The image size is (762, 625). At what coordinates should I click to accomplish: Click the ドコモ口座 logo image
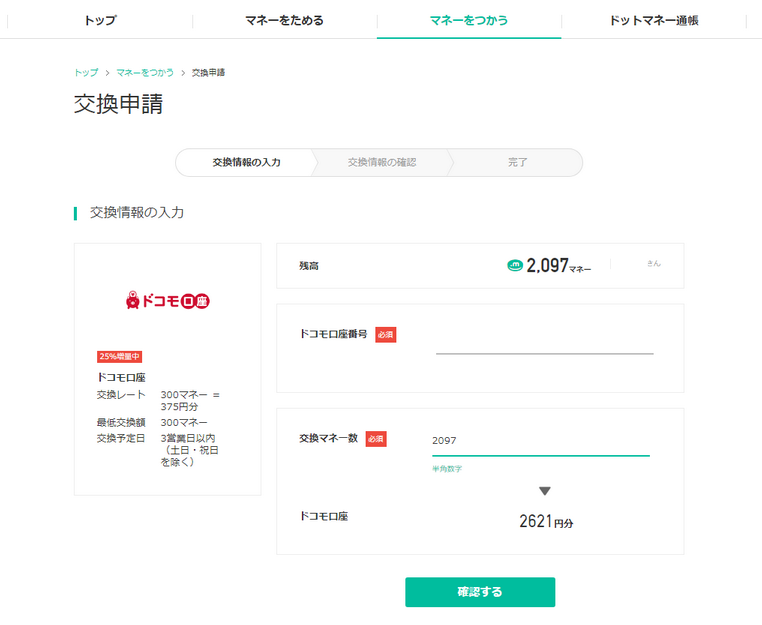click(x=168, y=300)
